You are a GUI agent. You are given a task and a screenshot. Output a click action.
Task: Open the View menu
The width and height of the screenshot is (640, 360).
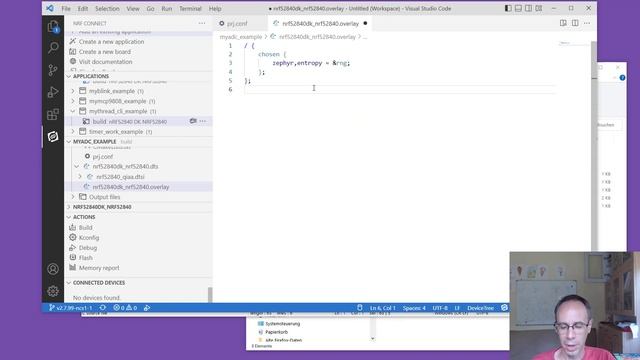133,9
